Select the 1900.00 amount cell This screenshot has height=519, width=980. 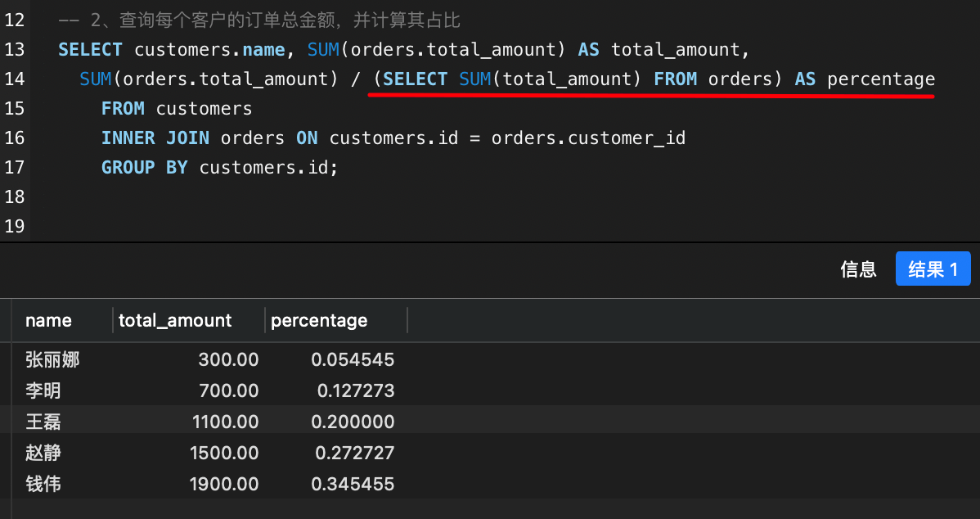click(224, 484)
